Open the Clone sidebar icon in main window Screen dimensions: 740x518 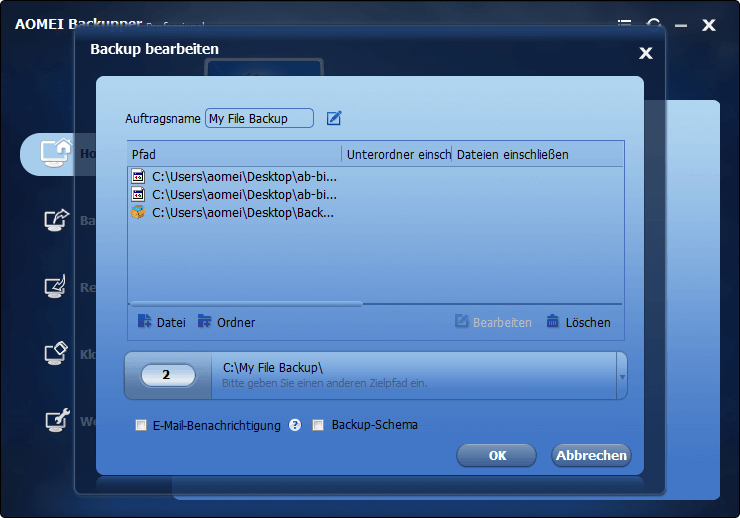pyautogui.click(x=56, y=353)
